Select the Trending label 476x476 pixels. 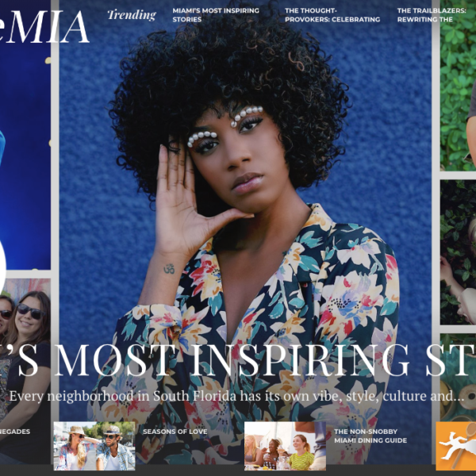click(x=132, y=15)
